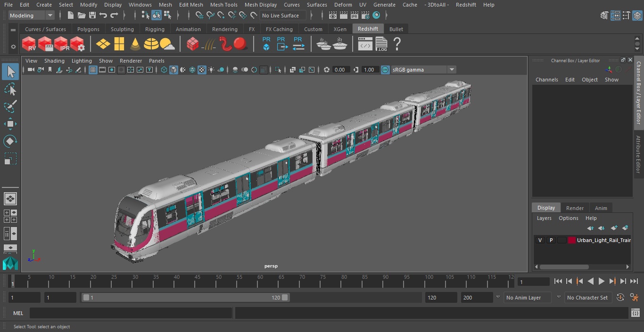
Task: Create Redshift sun and sky icon
Action: point(167,44)
